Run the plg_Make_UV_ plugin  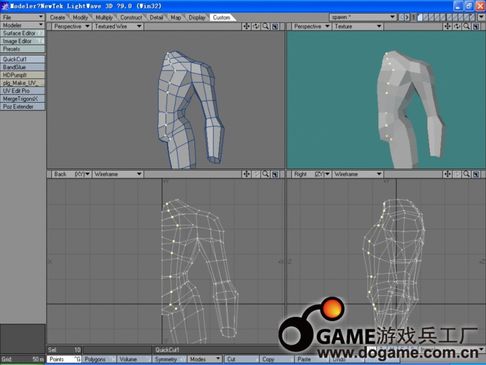point(22,83)
